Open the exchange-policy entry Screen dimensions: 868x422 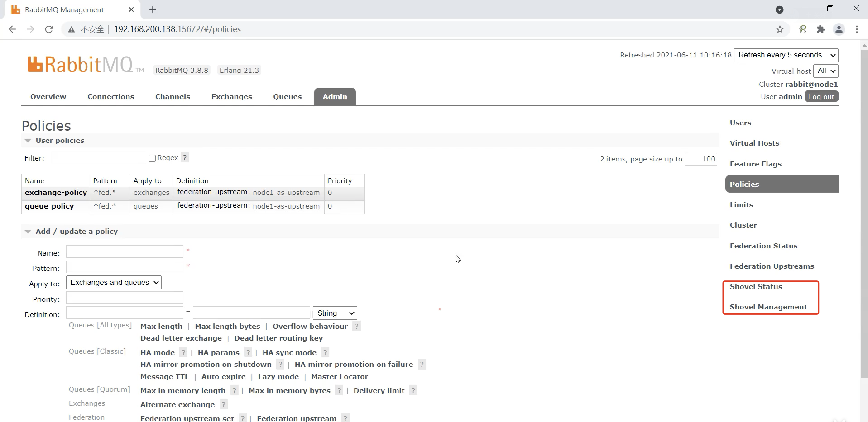(56, 193)
